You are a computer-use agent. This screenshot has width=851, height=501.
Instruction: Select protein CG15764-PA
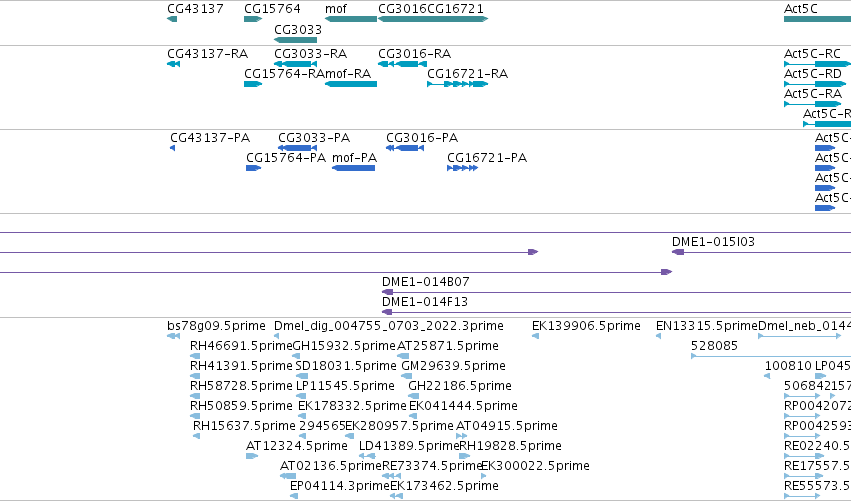pos(253,168)
